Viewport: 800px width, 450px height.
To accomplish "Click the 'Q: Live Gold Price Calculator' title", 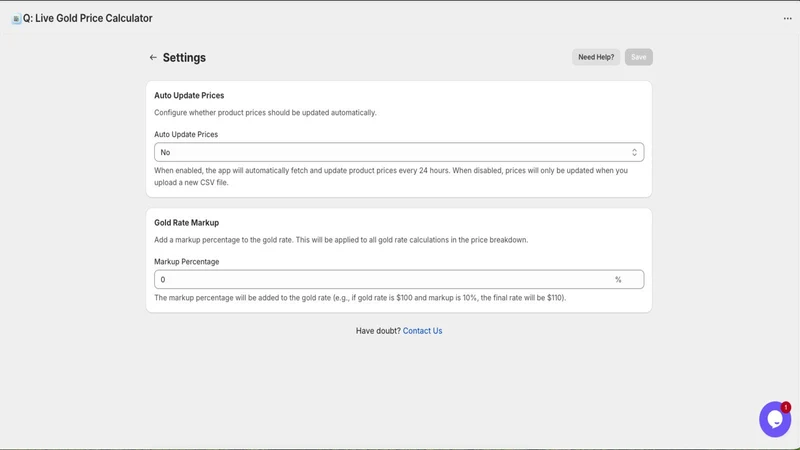I will point(87,18).
